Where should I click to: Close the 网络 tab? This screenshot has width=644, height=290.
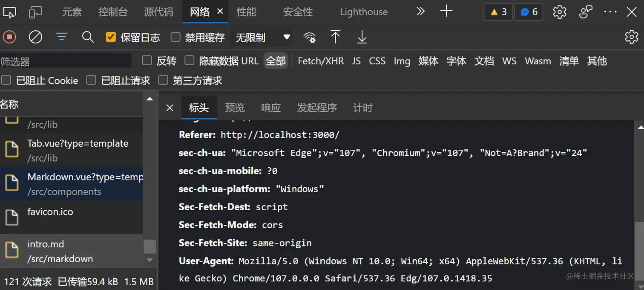click(220, 12)
